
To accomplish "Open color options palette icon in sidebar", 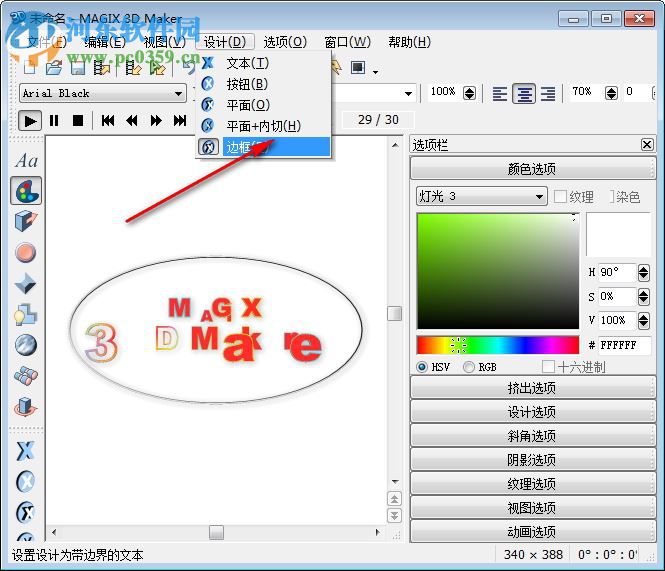I will [x=26, y=191].
